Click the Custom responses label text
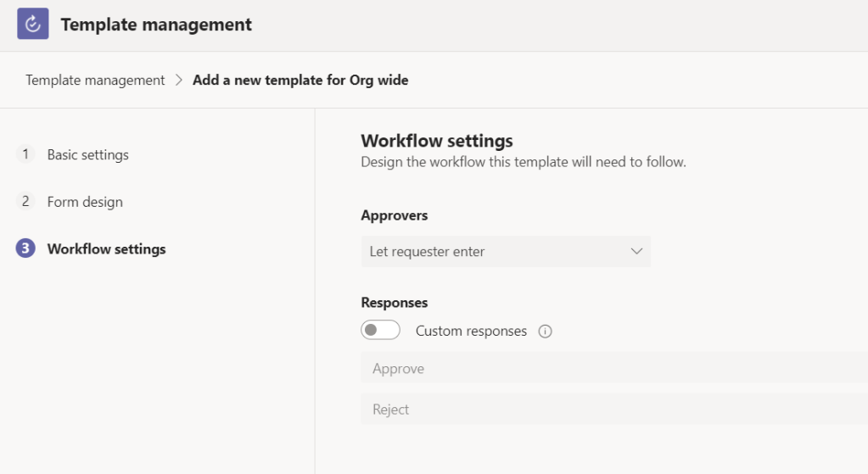Viewport: 868px width, 474px height. [471, 332]
